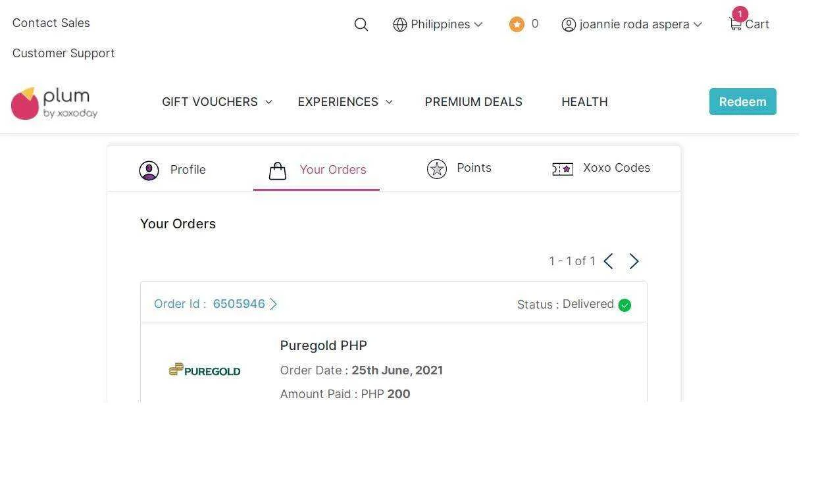This screenshot has width=816, height=504.
Task: Open the shopping cart icon
Action: pos(735,24)
